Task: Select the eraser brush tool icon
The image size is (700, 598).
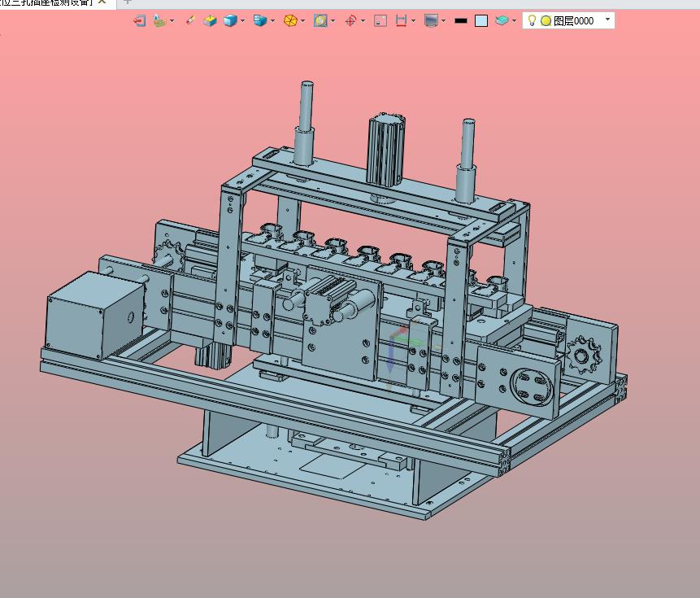Action: point(190,20)
